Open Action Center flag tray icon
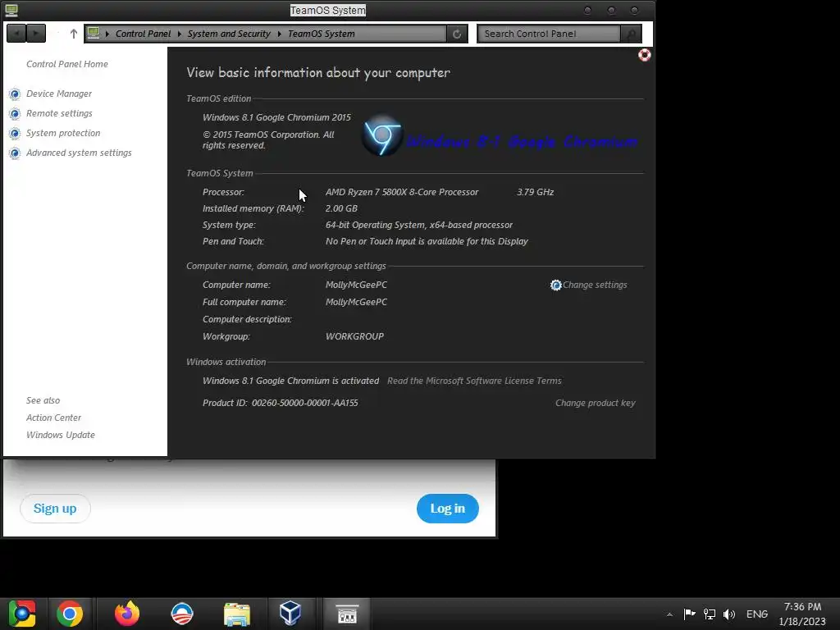 [689, 614]
